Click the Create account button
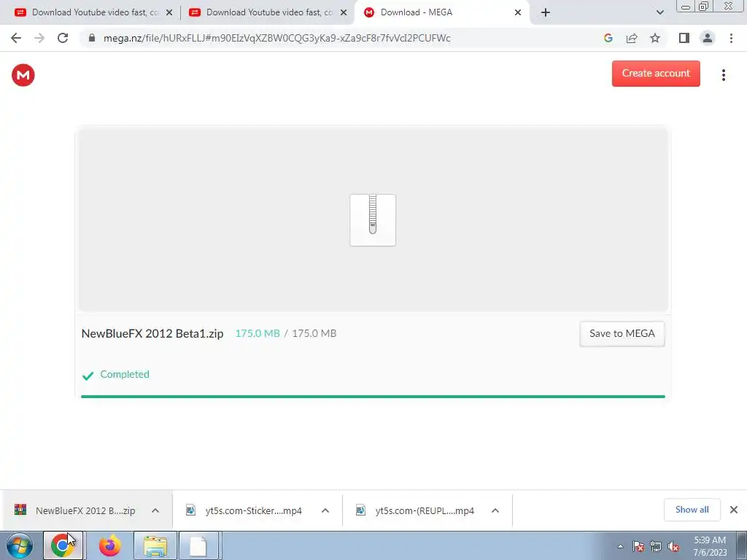Viewport: 747px width, 560px height. pos(656,74)
